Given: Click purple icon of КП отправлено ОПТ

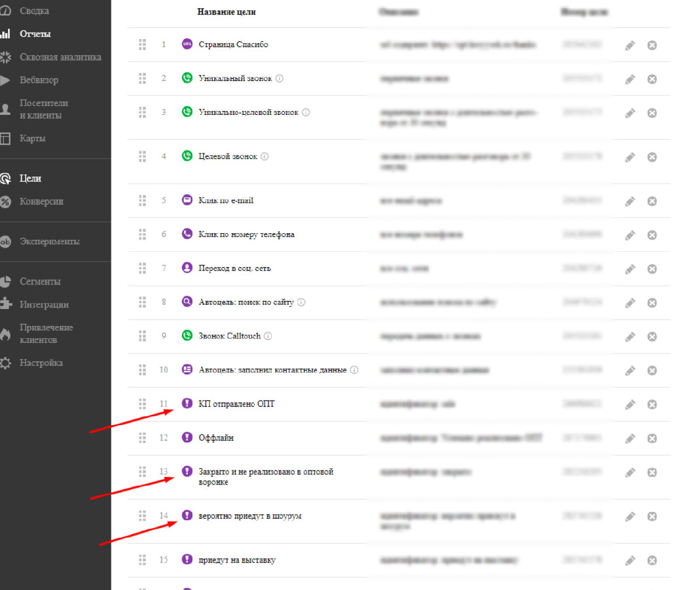Looking at the screenshot, I should [187, 403].
